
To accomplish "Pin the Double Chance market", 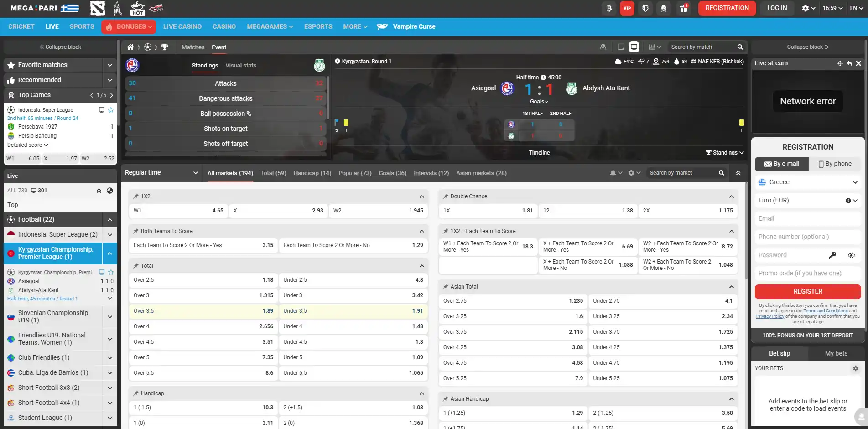I will pos(446,196).
